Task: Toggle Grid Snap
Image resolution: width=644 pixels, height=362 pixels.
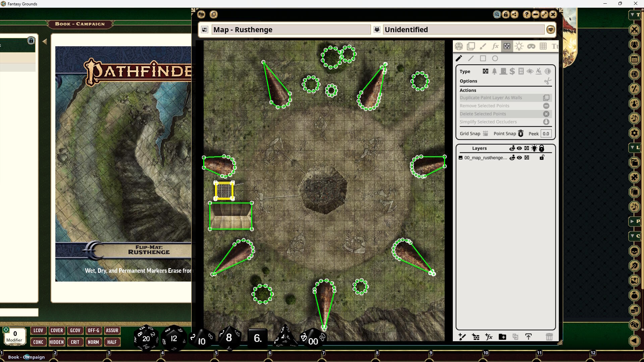Action: click(485, 133)
